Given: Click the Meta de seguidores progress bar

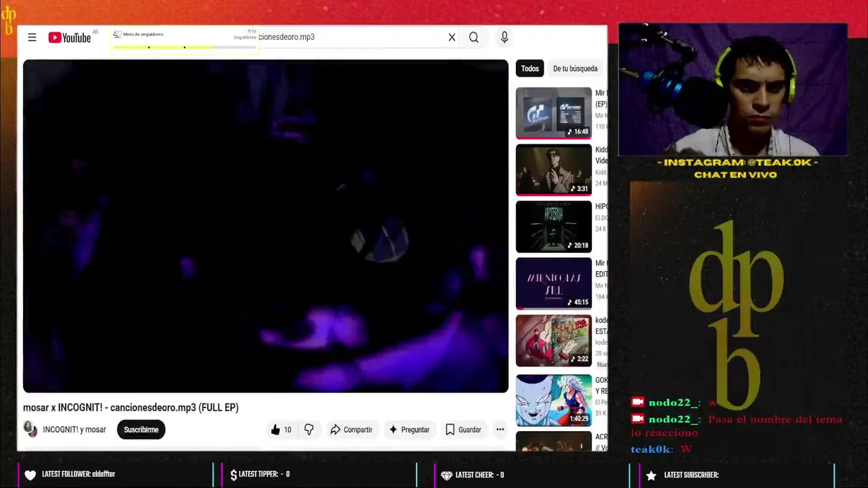Looking at the screenshot, I should pos(184,47).
